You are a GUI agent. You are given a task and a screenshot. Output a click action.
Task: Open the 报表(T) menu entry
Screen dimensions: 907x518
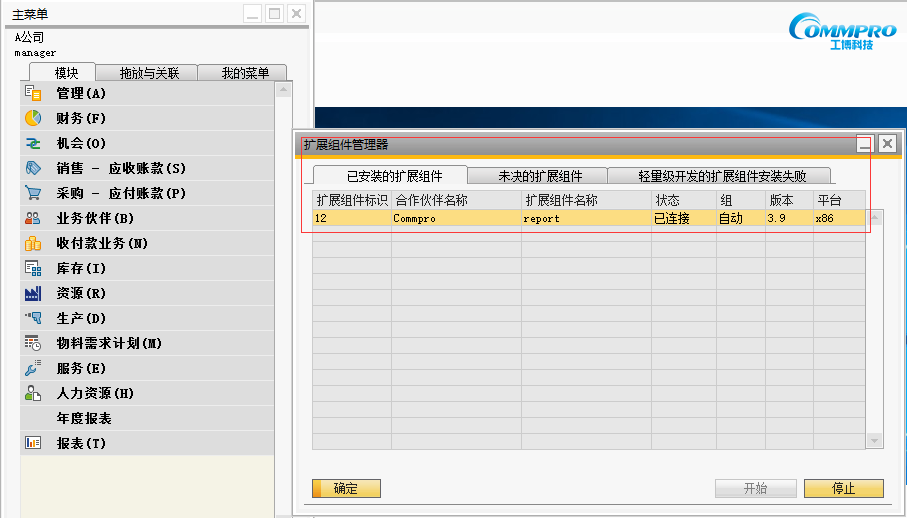(x=147, y=443)
